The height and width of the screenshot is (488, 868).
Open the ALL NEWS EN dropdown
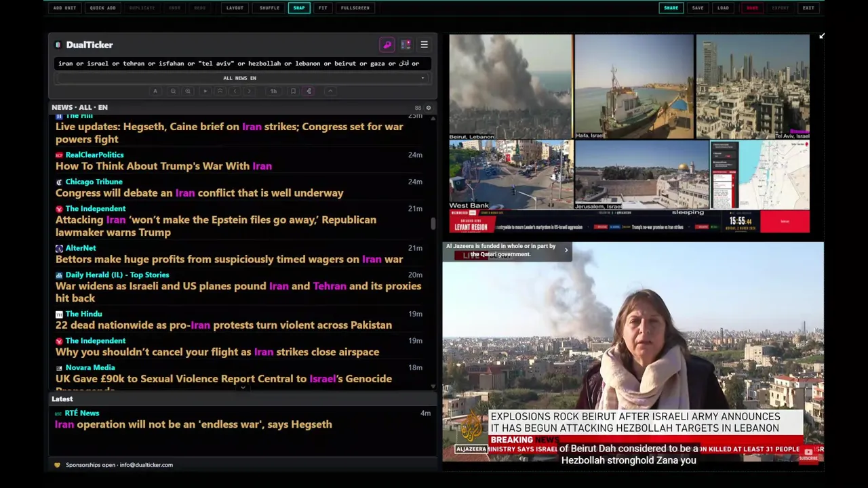[x=242, y=78]
